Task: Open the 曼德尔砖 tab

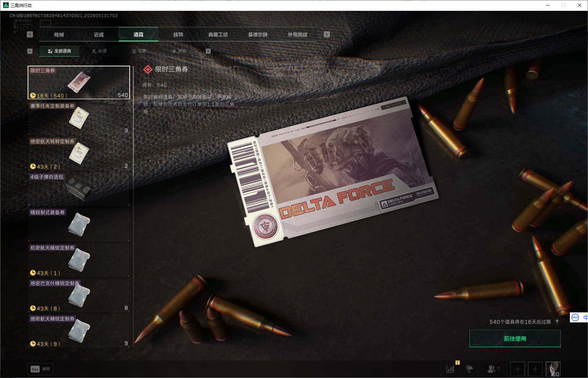Action: point(258,35)
